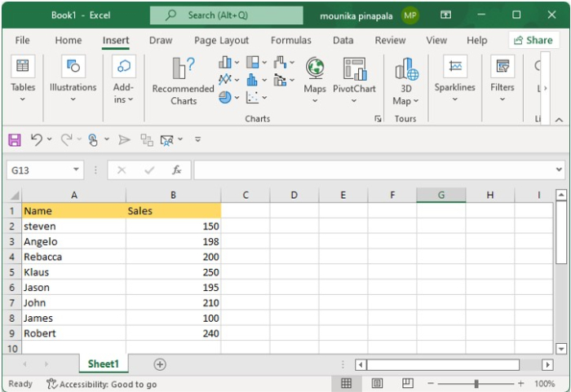Click the Share button
The width and height of the screenshot is (571, 392).
(x=533, y=40)
